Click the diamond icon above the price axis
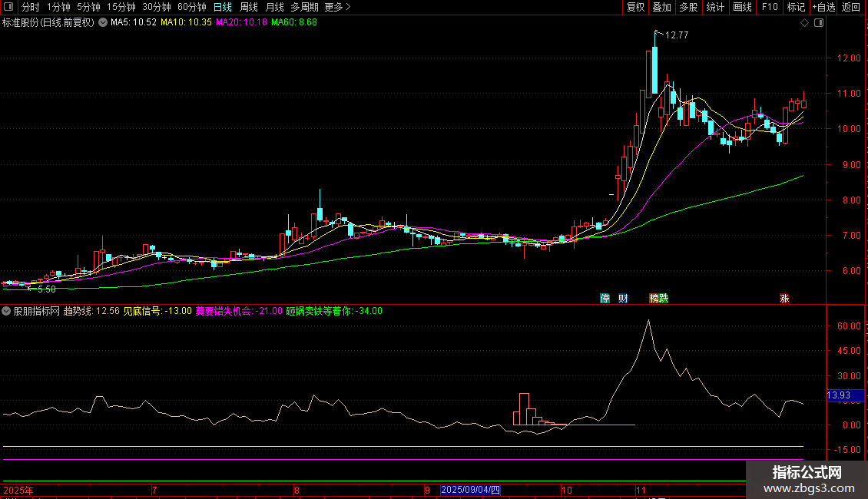 pos(804,23)
